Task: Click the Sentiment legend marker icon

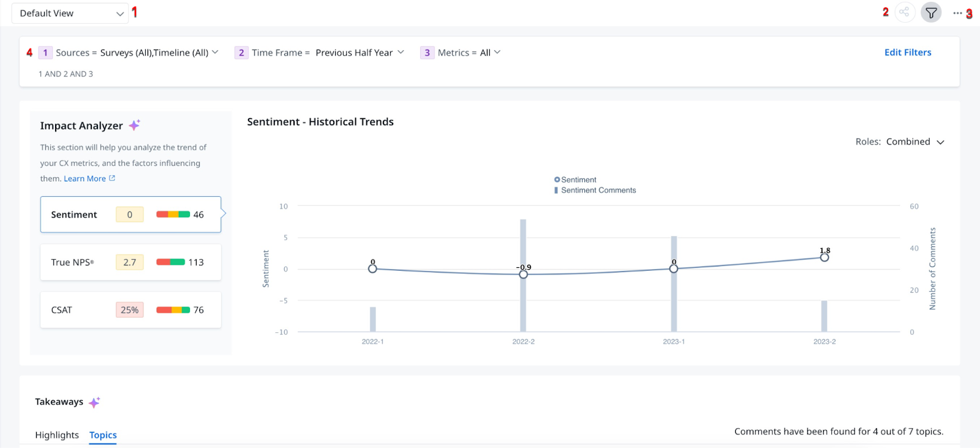Action: (557, 180)
